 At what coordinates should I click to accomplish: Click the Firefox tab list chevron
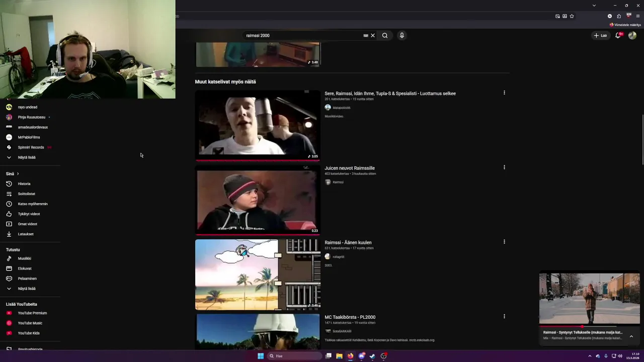tap(594, 6)
